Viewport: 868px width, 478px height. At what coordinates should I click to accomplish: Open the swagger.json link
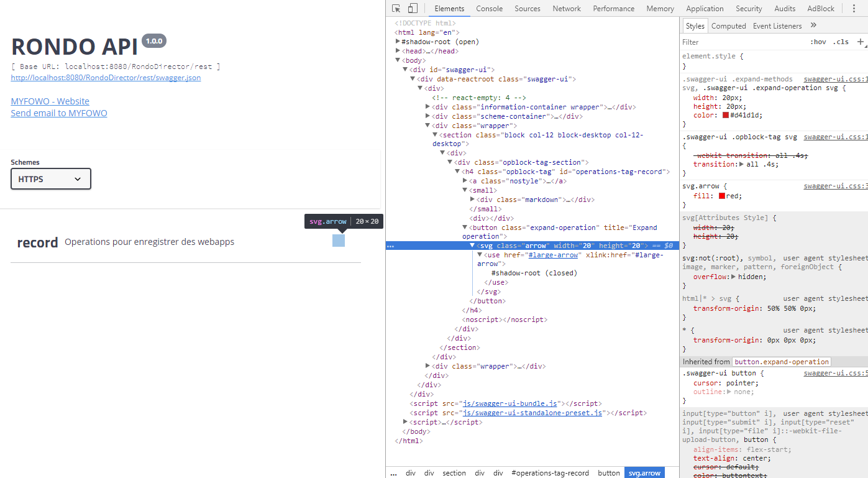click(106, 77)
